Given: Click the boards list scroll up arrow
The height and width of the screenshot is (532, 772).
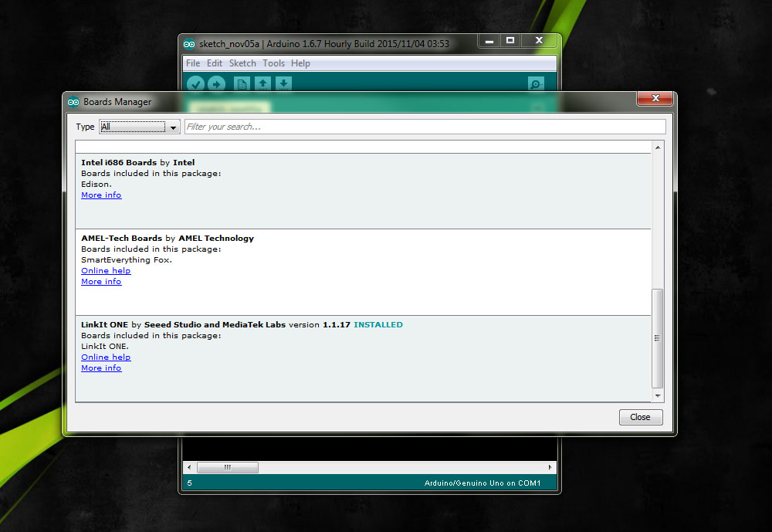Looking at the screenshot, I should (x=657, y=147).
